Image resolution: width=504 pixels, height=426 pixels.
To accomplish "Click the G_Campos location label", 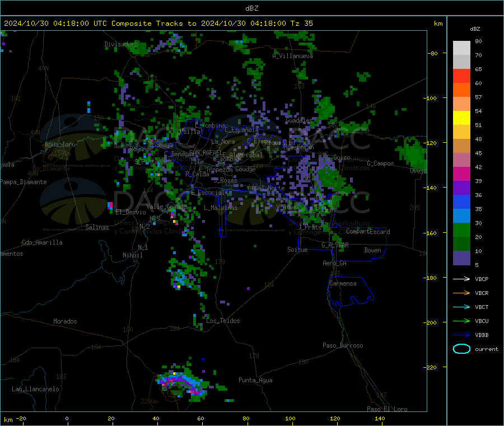I will click(380, 163).
